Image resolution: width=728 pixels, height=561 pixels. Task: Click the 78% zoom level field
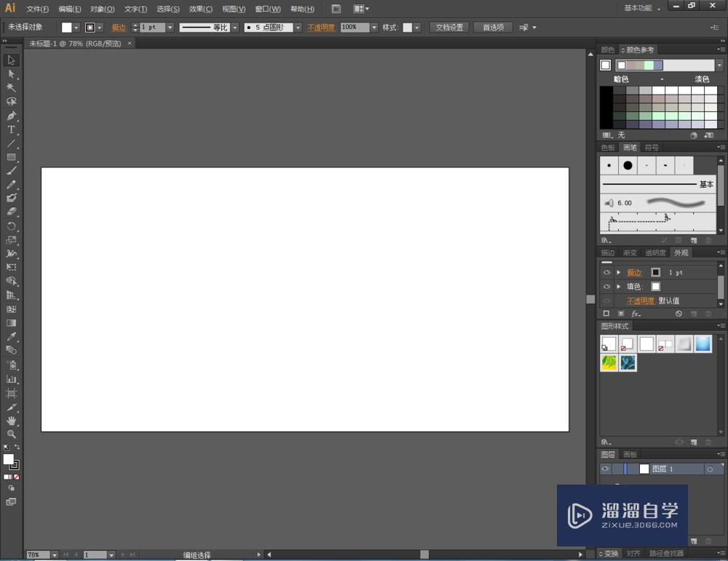tap(38, 554)
